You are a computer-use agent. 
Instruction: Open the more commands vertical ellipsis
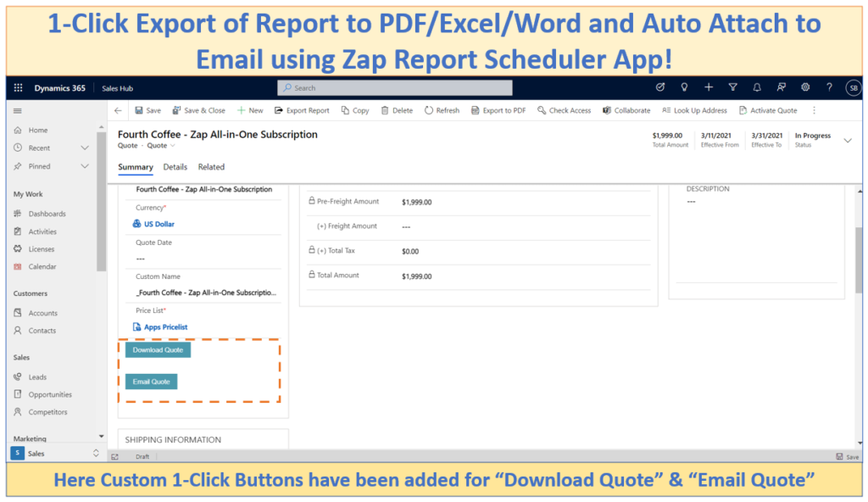point(814,110)
